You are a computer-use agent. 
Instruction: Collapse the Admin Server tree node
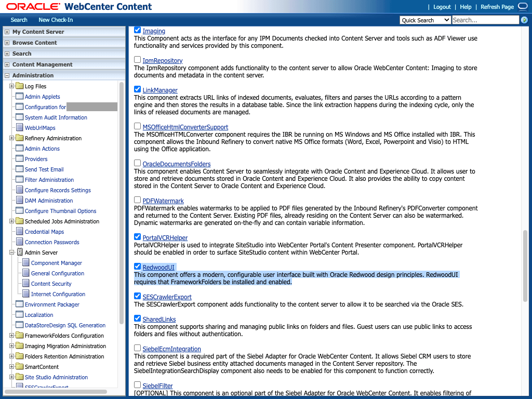coord(11,252)
